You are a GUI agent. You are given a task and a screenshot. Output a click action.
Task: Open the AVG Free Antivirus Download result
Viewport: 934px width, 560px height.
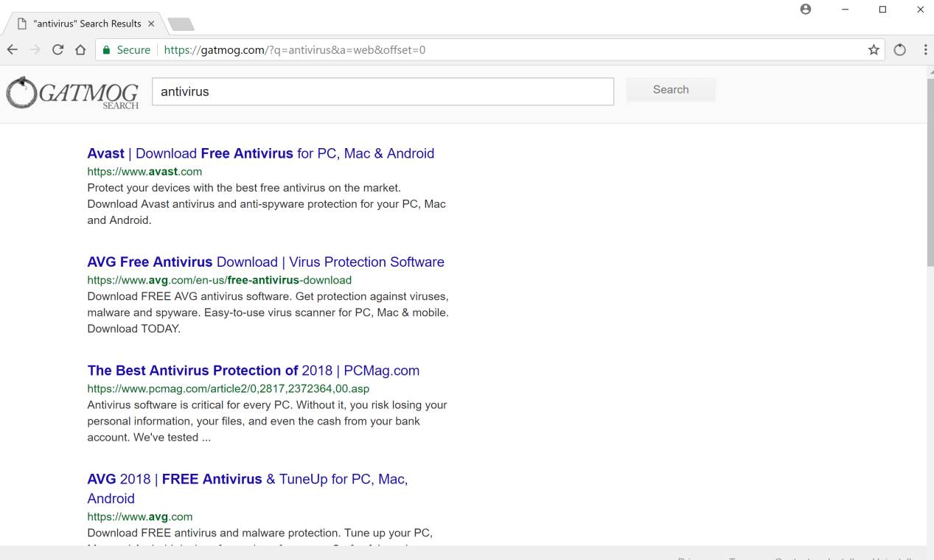coord(266,262)
